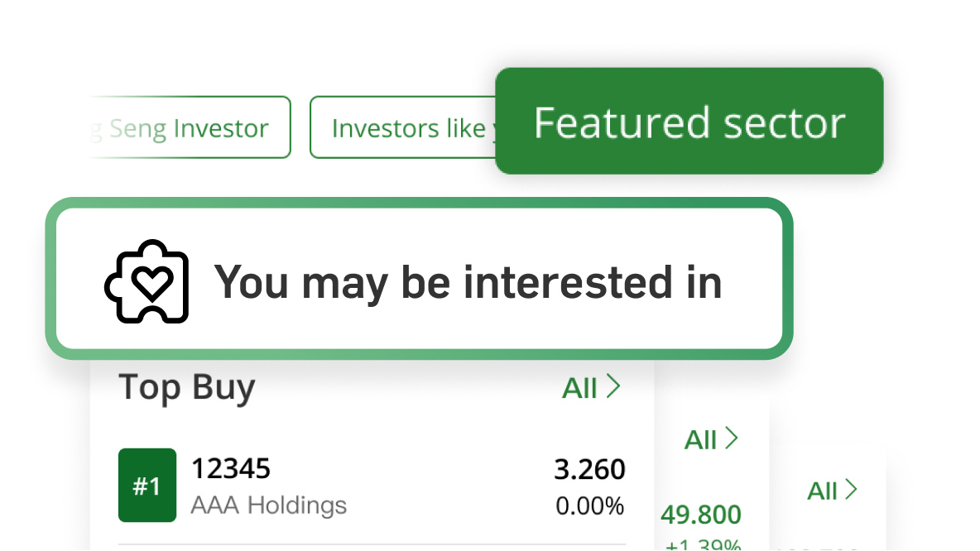Image resolution: width=980 pixels, height=551 pixels.
Task: Open the Hang Seng Investor tab
Action: click(190, 128)
